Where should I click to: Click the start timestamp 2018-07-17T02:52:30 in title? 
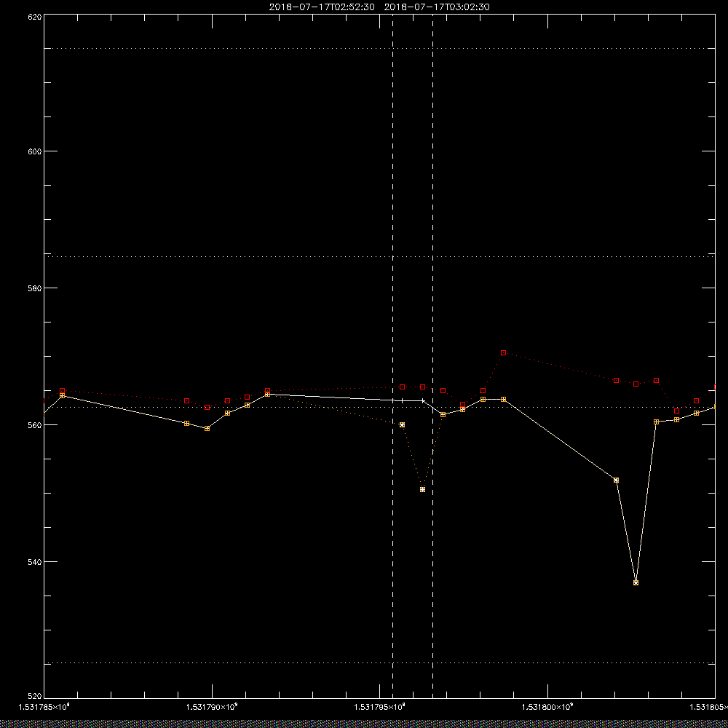click(322, 7)
